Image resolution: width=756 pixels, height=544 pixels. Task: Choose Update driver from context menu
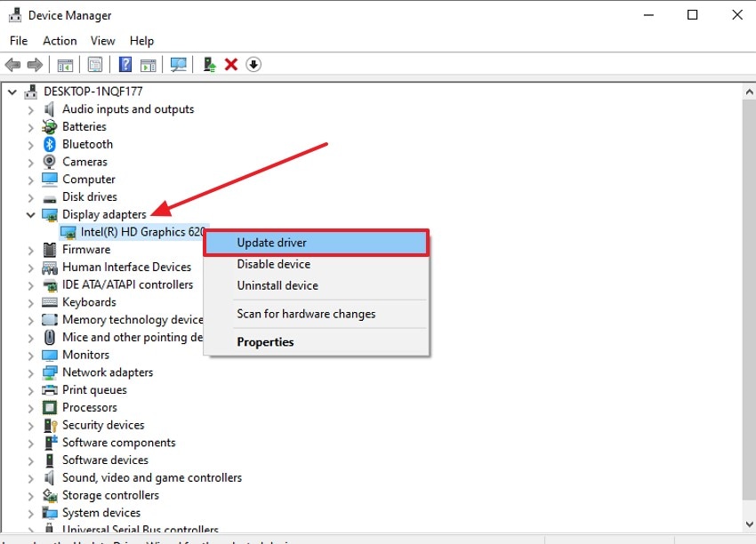point(316,243)
